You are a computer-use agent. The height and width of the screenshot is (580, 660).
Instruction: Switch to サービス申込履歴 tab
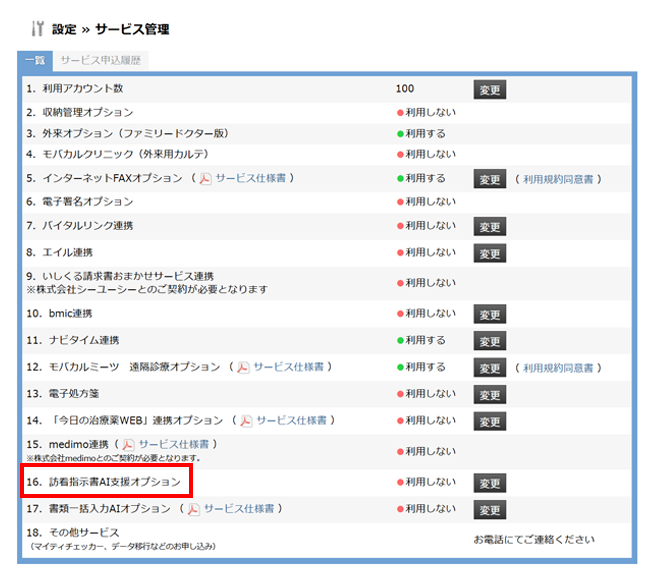[x=100, y=60]
